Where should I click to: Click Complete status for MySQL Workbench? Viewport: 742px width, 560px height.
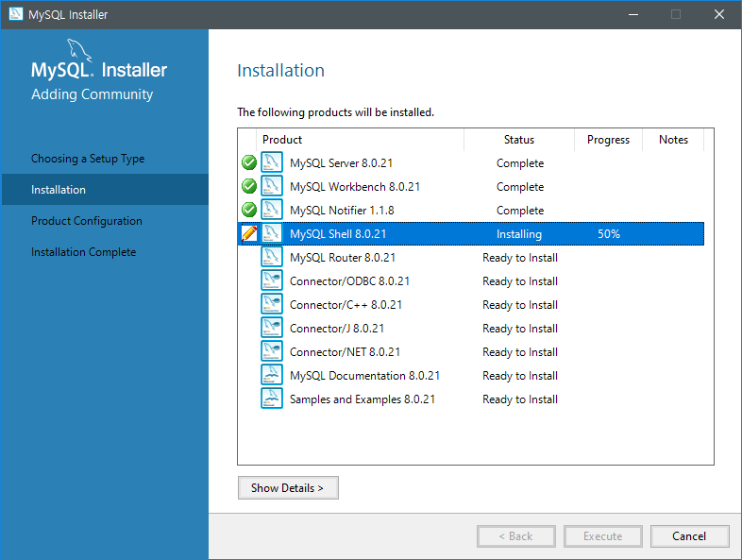[x=520, y=187]
